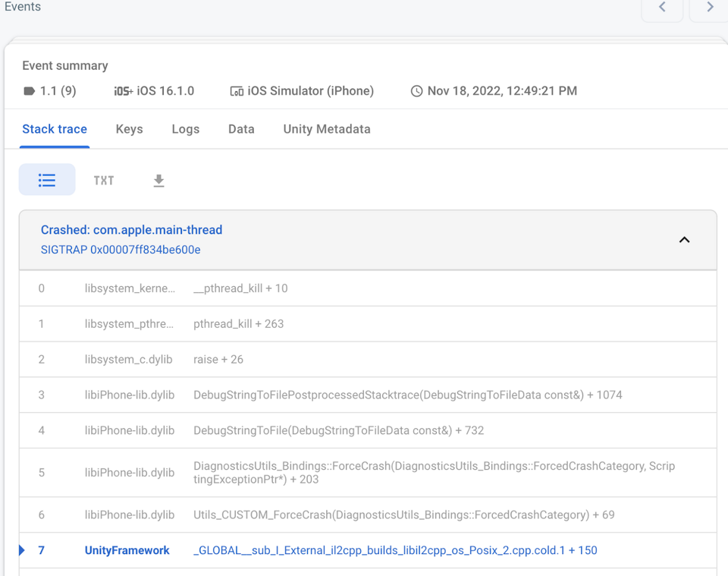Switch to TXT view of stack trace
This screenshot has width=728, height=576.
click(104, 181)
